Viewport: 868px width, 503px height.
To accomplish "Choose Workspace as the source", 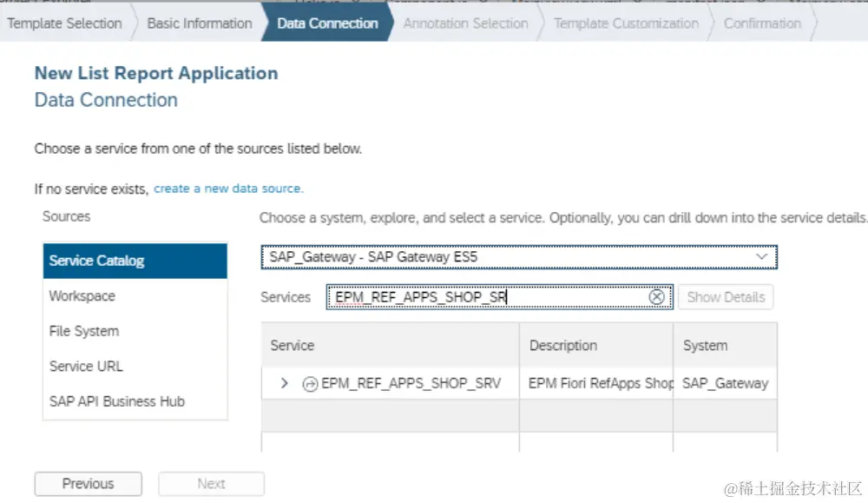I will click(x=135, y=296).
